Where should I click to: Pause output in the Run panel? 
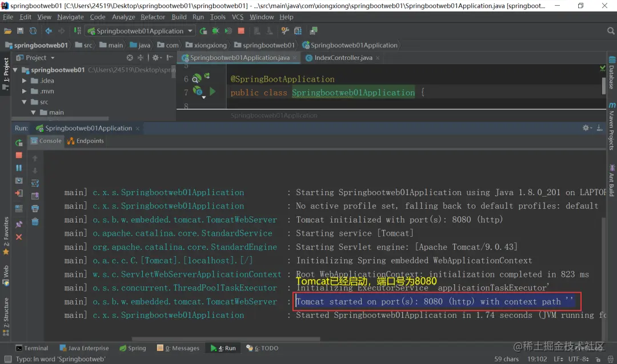(x=19, y=168)
